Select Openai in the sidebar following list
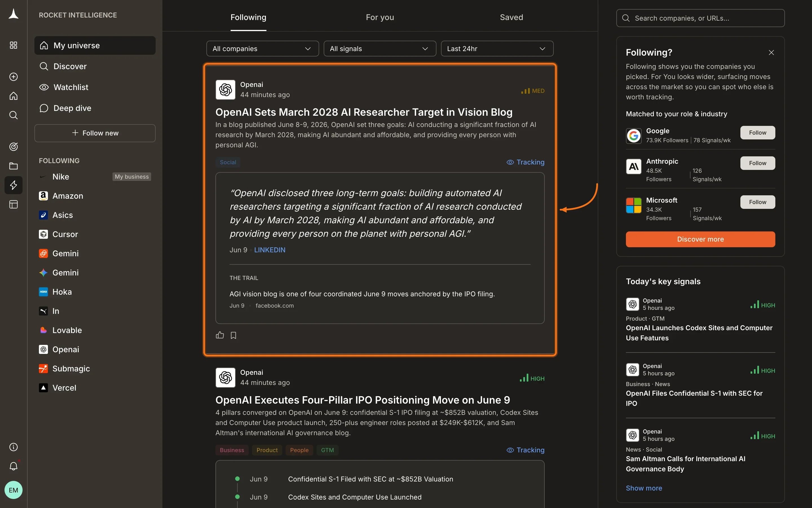812x508 pixels. (x=95, y=349)
